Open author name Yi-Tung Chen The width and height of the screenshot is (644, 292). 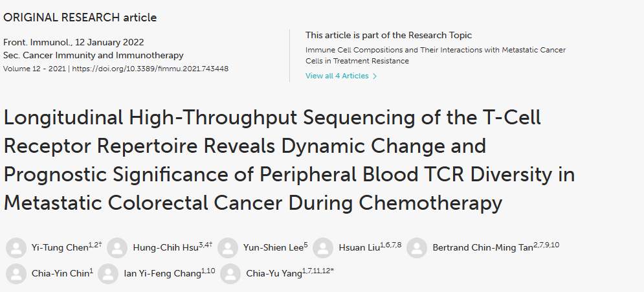point(60,248)
